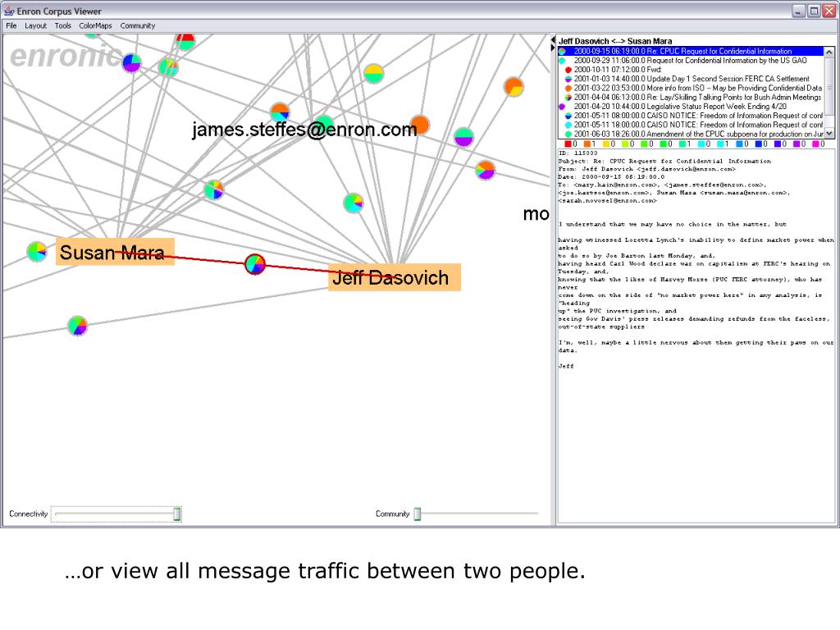
Task: Select the mostly teal node above Jeff Dasovich
Action: pos(354,203)
